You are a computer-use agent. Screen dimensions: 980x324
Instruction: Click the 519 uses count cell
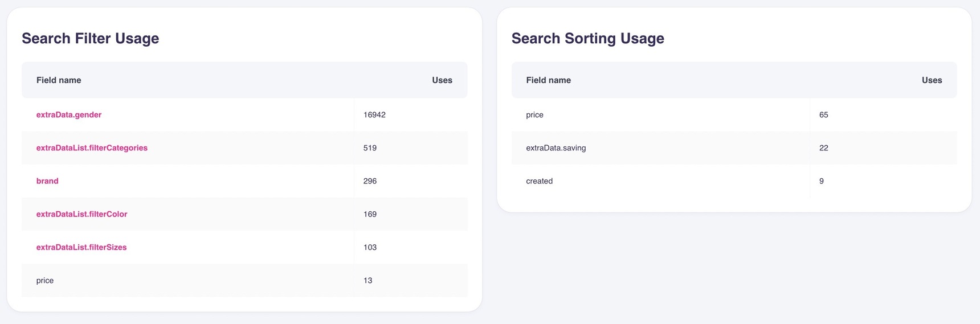370,148
